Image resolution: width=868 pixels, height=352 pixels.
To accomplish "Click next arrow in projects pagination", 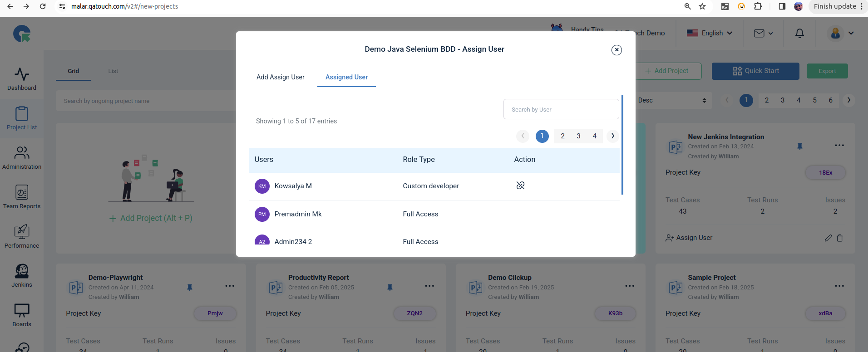I will click(x=849, y=100).
